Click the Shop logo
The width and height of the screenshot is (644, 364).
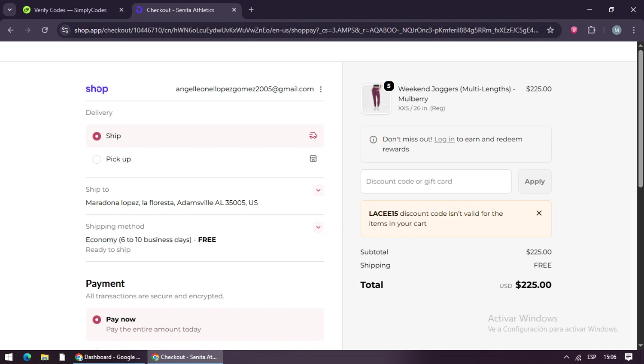97,89
